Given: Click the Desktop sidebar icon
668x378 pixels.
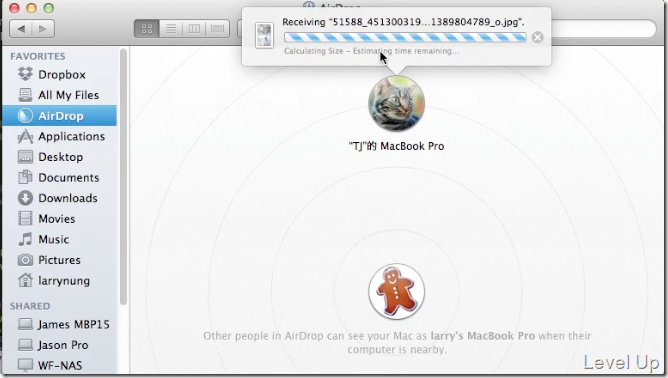Looking at the screenshot, I should tap(25, 157).
